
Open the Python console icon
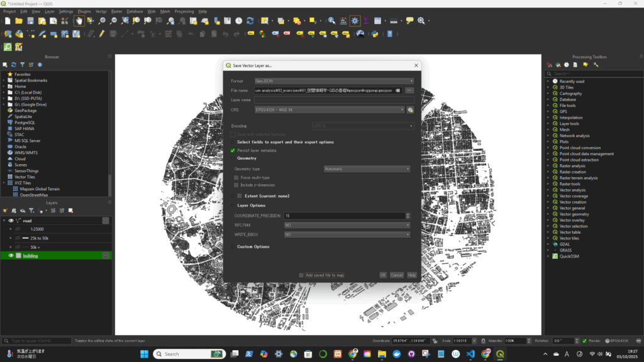(x=374, y=34)
